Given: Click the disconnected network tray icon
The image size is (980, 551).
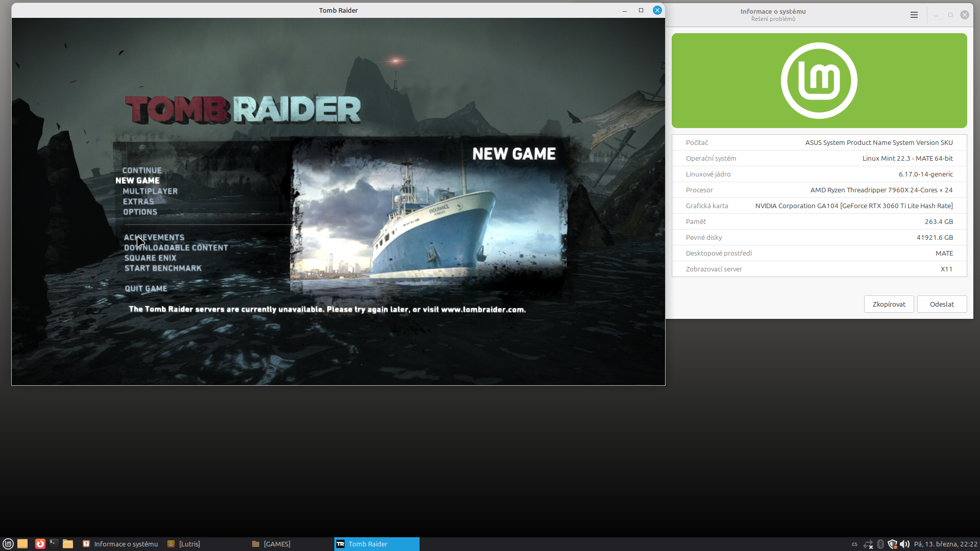Looking at the screenshot, I should click(868, 544).
